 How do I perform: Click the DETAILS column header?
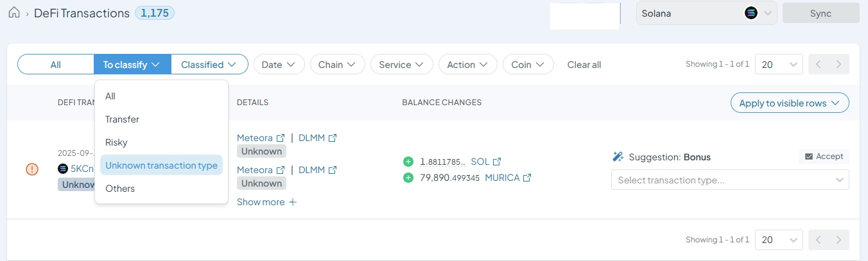pyautogui.click(x=252, y=103)
